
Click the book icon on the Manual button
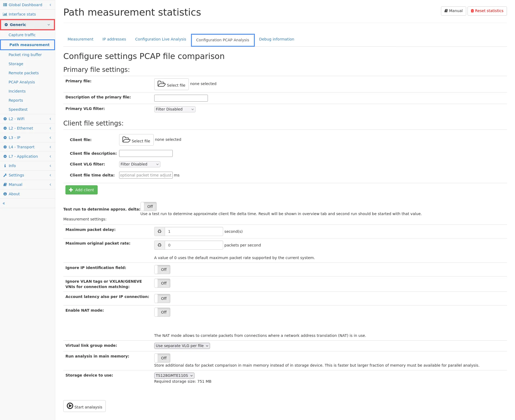(446, 11)
